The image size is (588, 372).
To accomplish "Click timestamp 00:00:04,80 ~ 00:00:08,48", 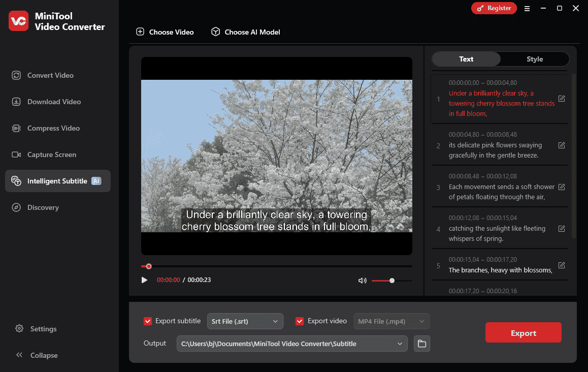I will point(482,134).
